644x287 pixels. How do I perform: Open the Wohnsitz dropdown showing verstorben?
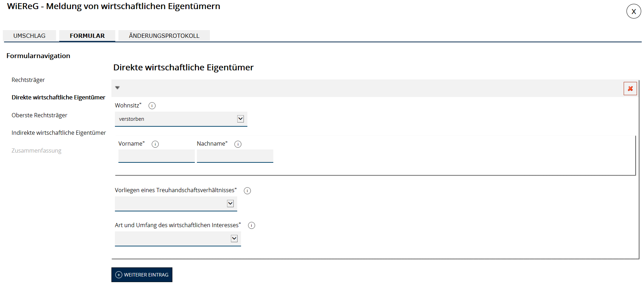181,119
